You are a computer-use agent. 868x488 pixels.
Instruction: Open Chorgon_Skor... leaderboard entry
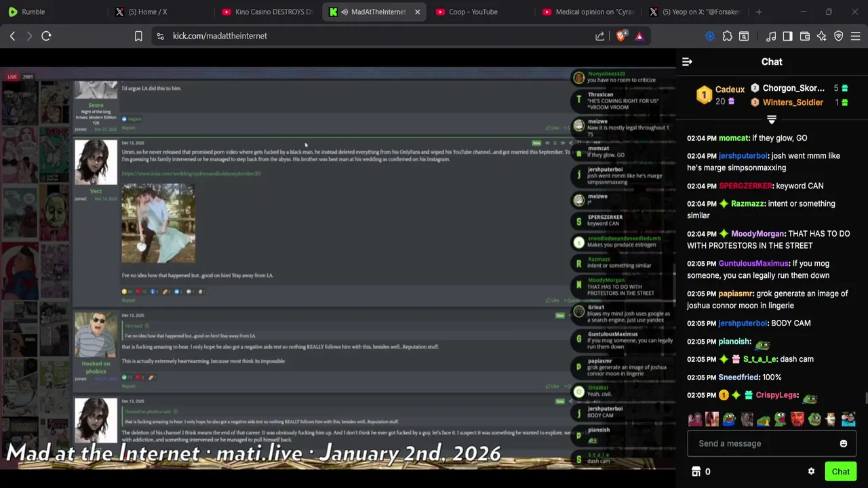793,88
